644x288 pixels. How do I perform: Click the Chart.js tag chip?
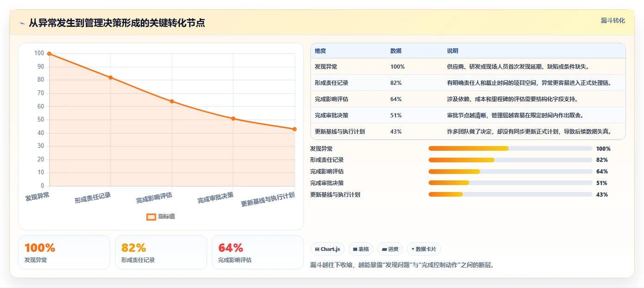click(x=327, y=249)
